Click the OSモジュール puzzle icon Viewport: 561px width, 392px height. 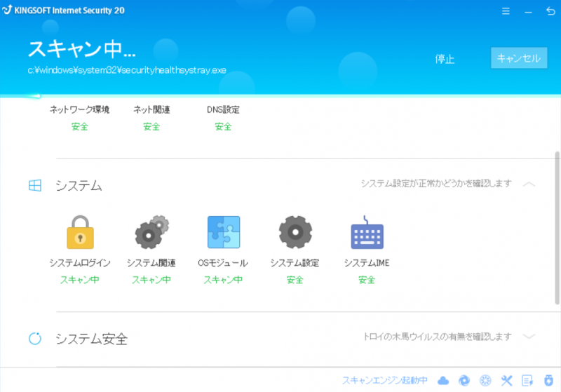(x=224, y=232)
